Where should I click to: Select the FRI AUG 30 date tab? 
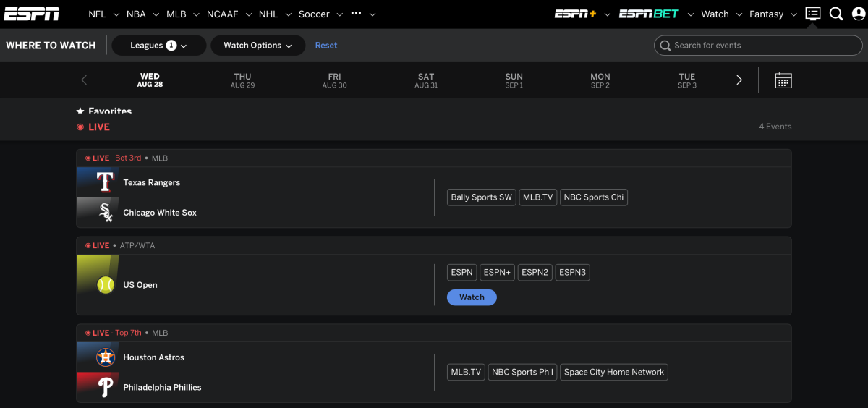click(x=334, y=80)
